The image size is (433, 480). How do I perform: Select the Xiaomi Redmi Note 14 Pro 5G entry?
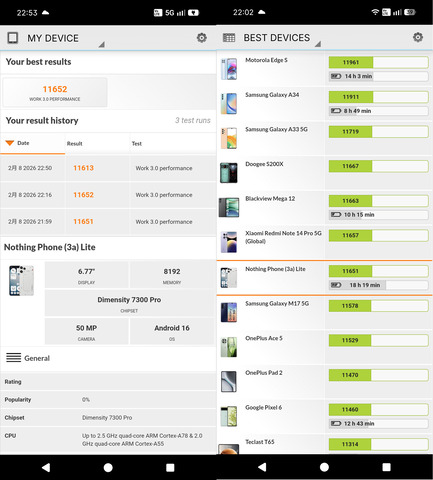(324, 242)
